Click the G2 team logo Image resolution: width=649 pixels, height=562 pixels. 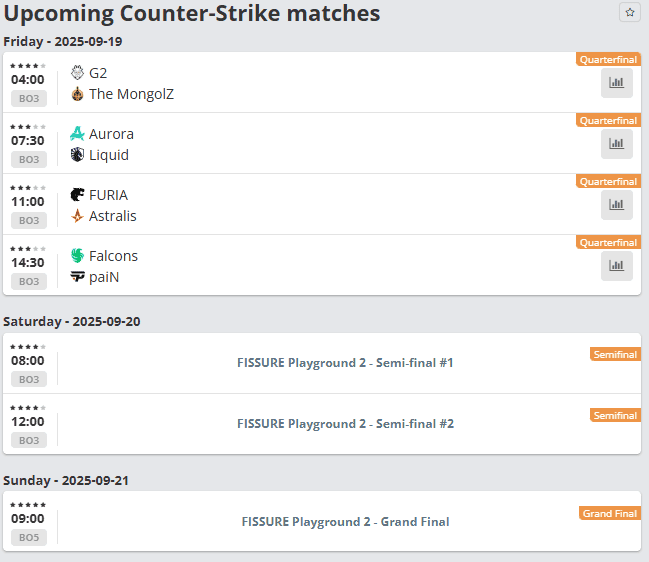tap(77, 72)
